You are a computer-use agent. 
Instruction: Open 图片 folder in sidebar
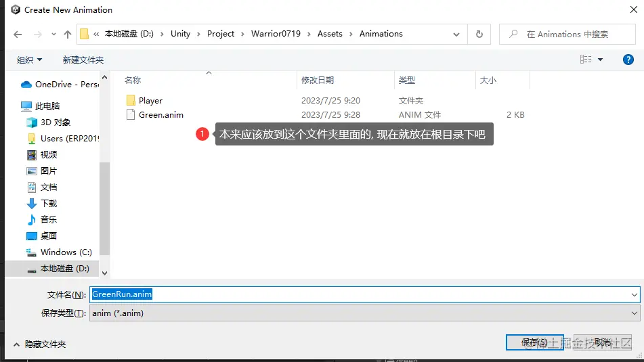(x=42, y=171)
